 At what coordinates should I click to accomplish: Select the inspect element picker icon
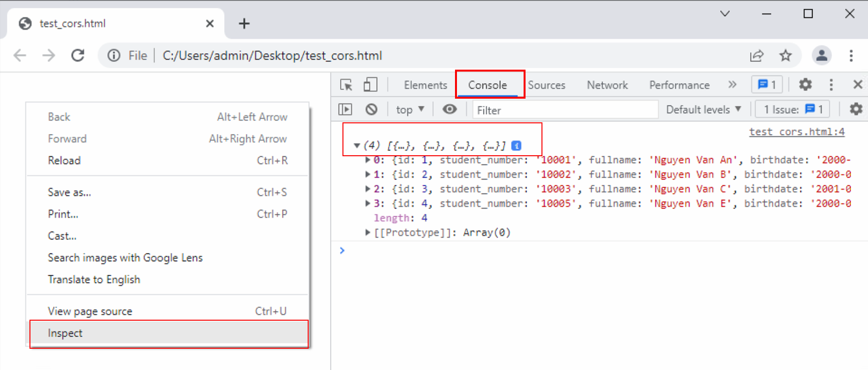coord(346,85)
